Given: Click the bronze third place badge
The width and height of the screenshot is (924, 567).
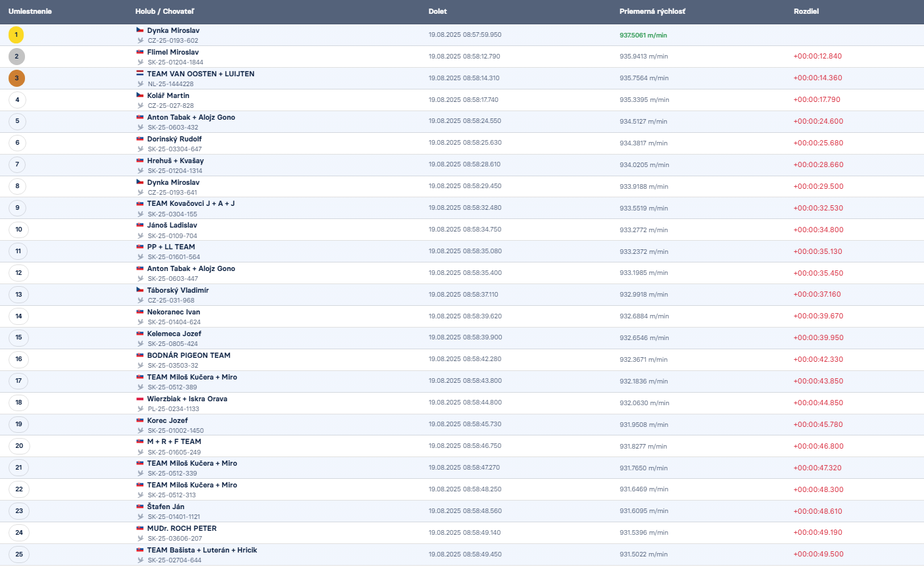Looking at the screenshot, I should 16,78.
